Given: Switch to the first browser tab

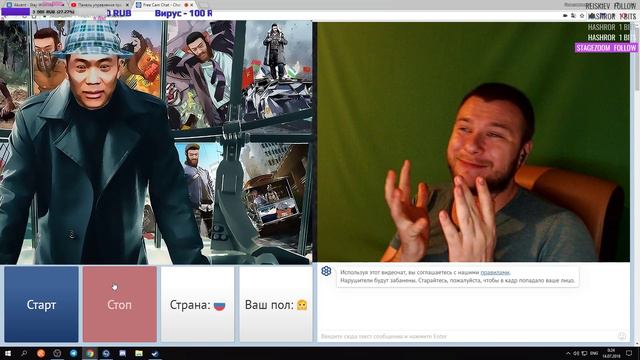Looking at the screenshot, I should tap(35, 5).
